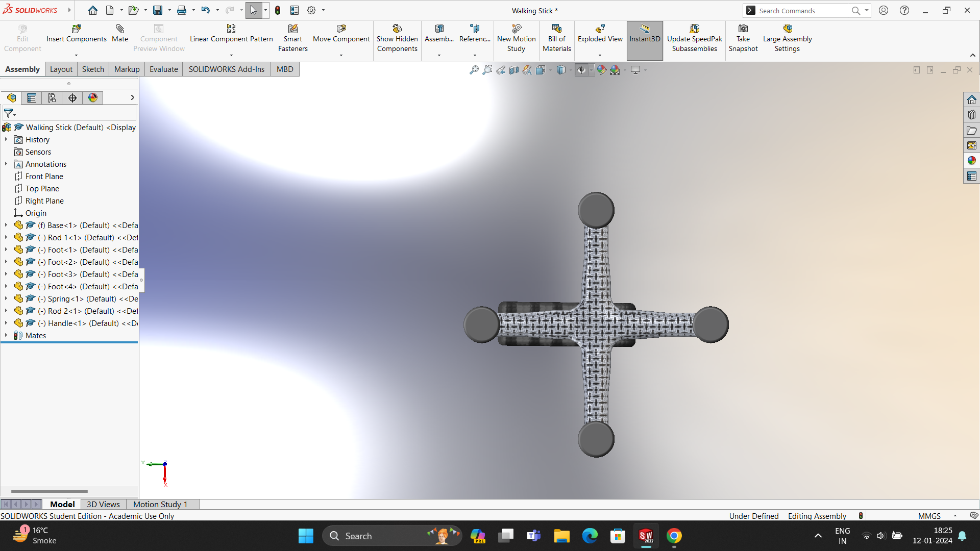Open Custom Properties task pane tab
The height and width of the screenshot is (551, 980).
(x=971, y=176)
